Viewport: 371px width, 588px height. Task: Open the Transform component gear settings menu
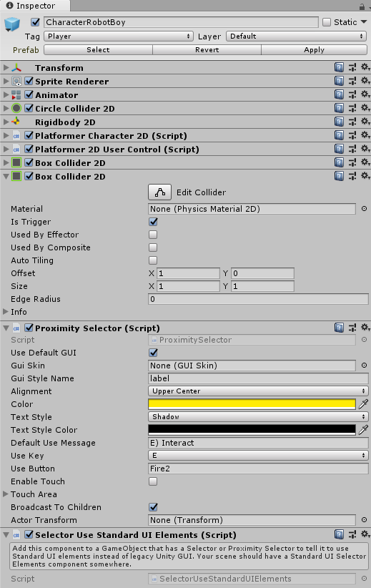pyautogui.click(x=365, y=67)
